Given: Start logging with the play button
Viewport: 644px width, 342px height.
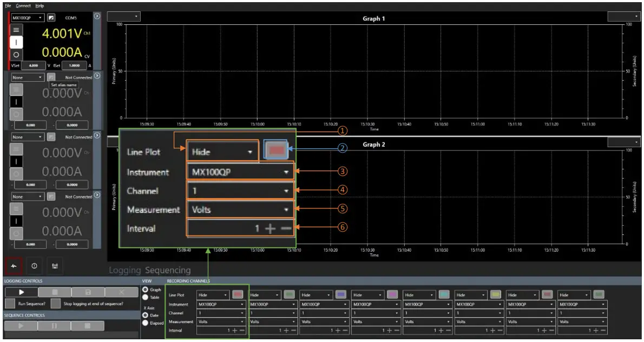Looking at the screenshot, I should point(22,292).
